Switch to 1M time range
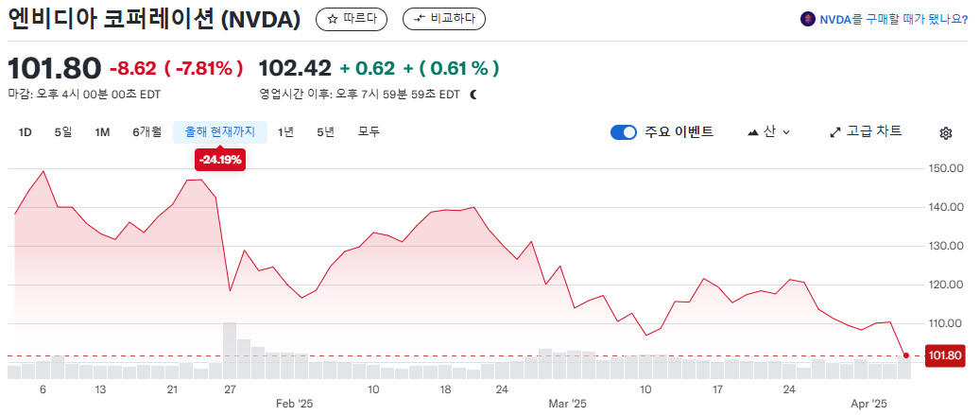 [x=102, y=132]
